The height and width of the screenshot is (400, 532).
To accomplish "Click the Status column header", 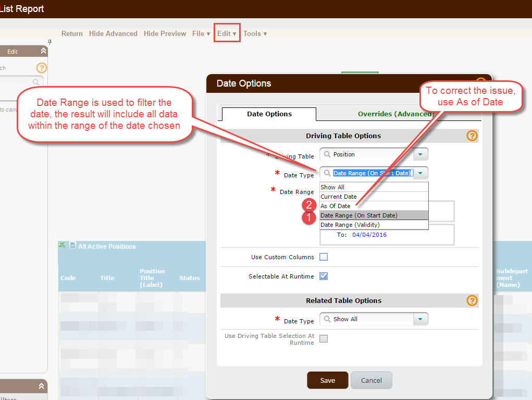I will click(189, 278).
